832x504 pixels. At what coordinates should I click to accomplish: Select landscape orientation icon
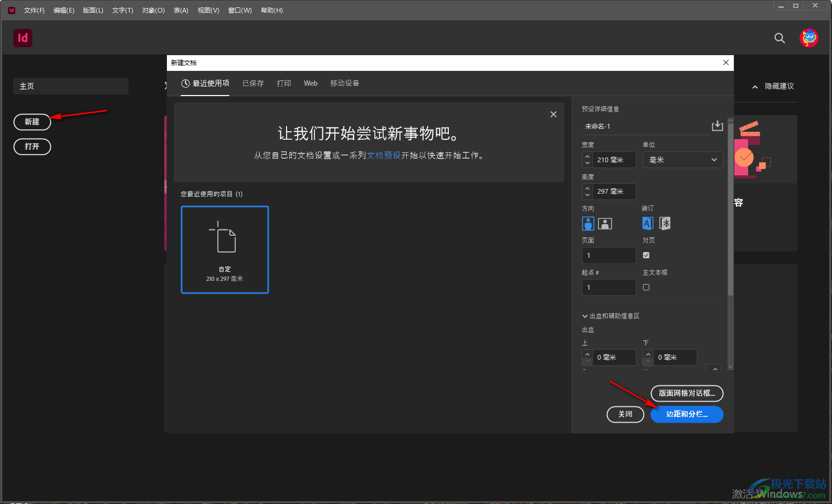(x=605, y=224)
